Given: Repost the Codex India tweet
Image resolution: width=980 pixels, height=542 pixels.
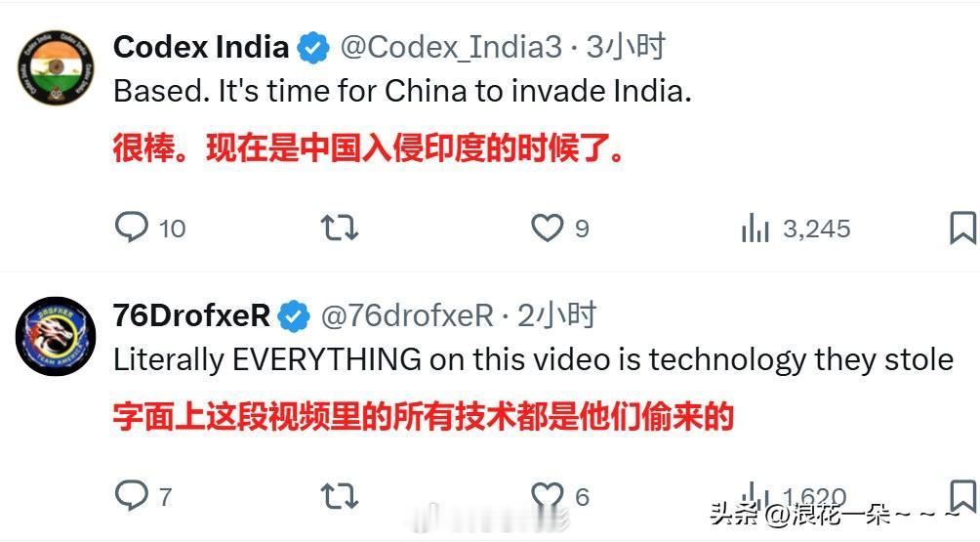Looking at the screenshot, I should tap(340, 228).
